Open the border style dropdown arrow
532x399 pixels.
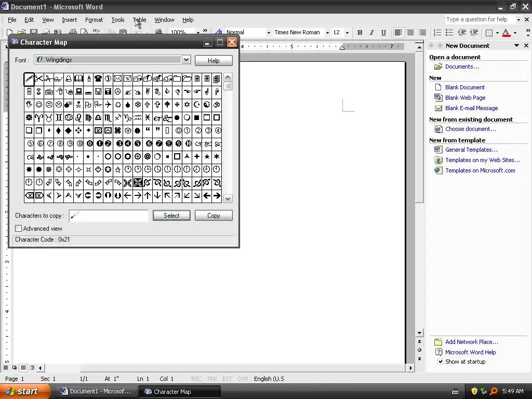(497, 33)
